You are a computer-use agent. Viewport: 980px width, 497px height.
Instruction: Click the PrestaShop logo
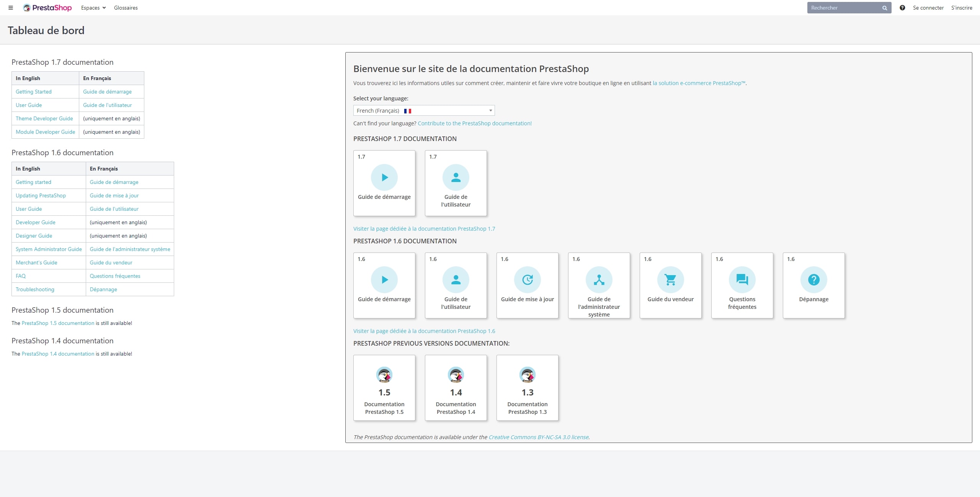(47, 8)
